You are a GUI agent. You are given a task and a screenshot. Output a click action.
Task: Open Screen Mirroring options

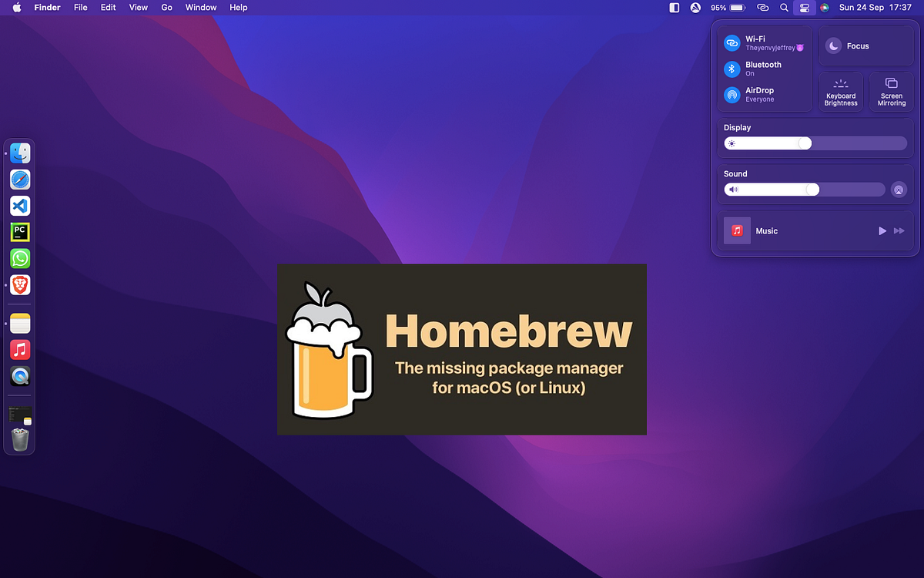891,91
